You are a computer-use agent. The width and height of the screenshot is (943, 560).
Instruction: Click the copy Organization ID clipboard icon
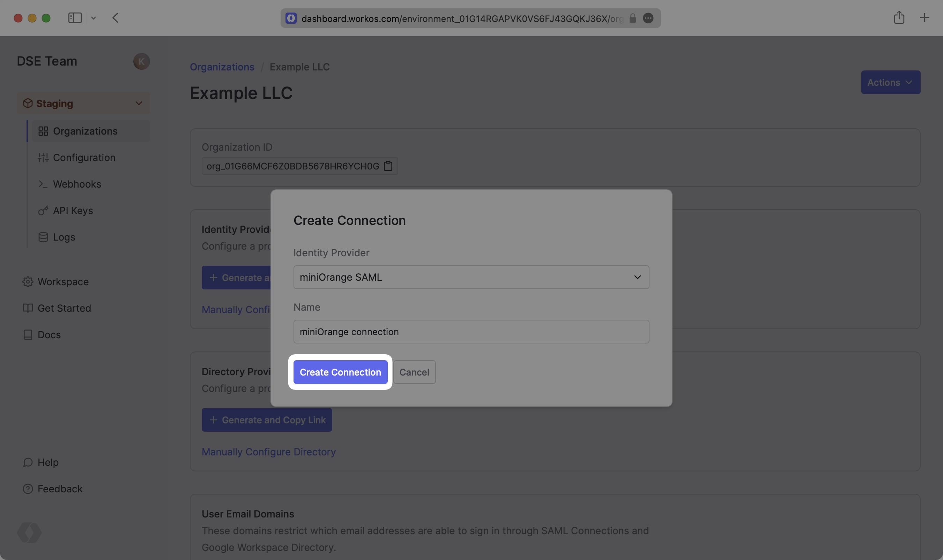click(x=388, y=166)
